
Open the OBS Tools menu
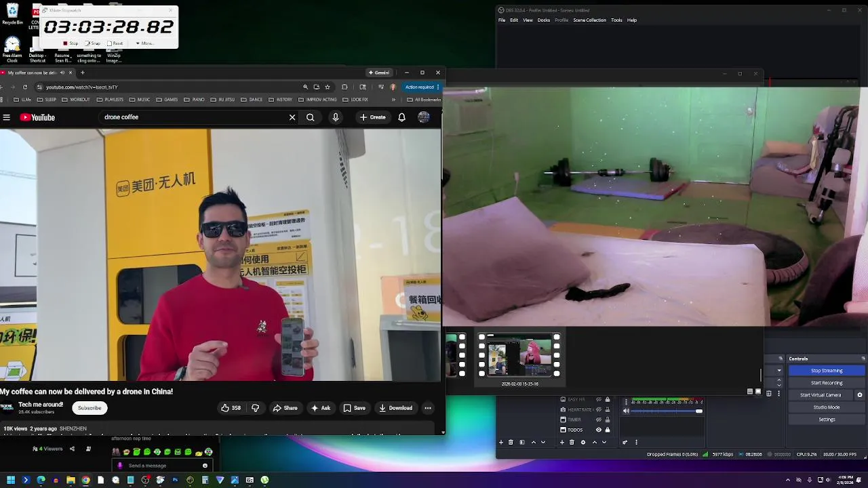point(616,20)
